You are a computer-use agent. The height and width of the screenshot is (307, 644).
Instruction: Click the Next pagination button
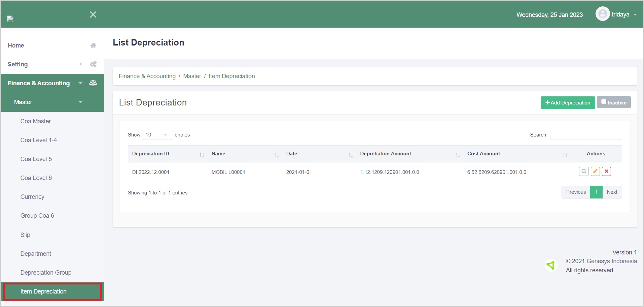click(612, 192)
